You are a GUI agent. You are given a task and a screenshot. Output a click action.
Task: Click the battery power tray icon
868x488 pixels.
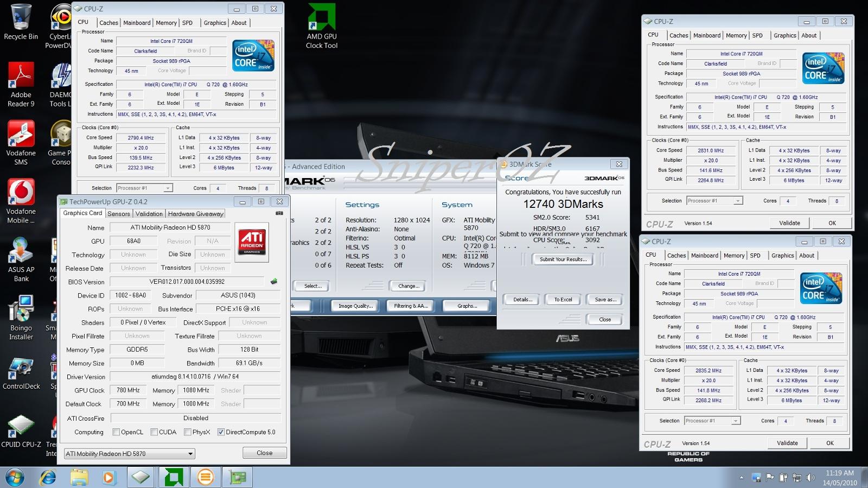point(783,478)
